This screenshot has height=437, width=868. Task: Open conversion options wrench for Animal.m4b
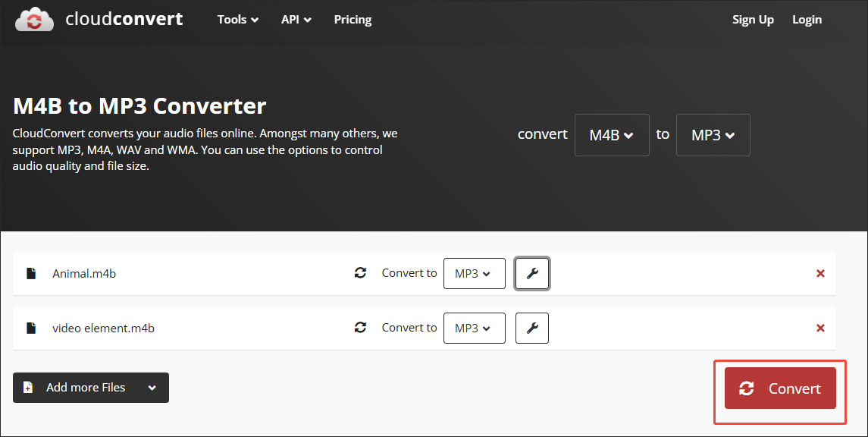(531, 273)
